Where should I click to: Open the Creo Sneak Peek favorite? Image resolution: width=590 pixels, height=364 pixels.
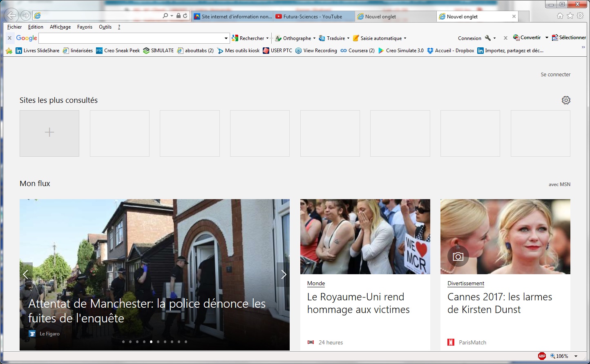[x=118, y=51]
